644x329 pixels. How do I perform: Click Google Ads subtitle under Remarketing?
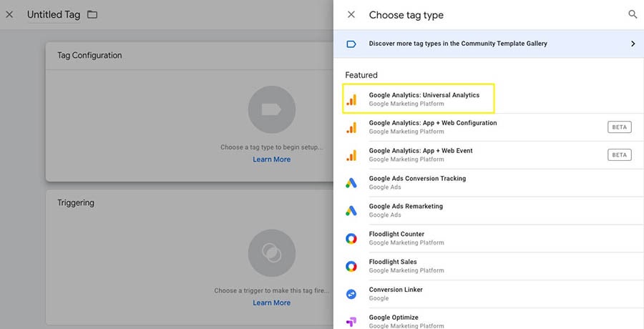[x=385, y=215]
